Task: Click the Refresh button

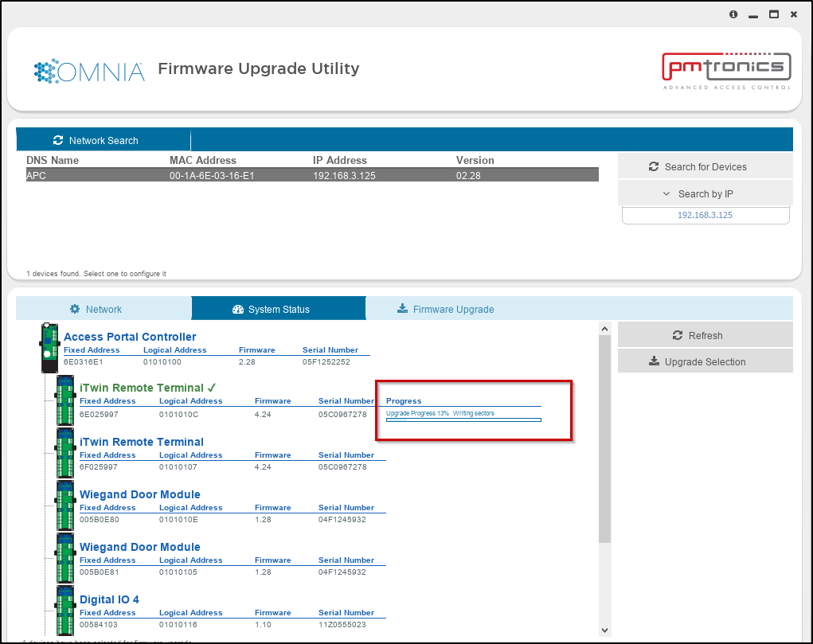Action: coord(706,335)
